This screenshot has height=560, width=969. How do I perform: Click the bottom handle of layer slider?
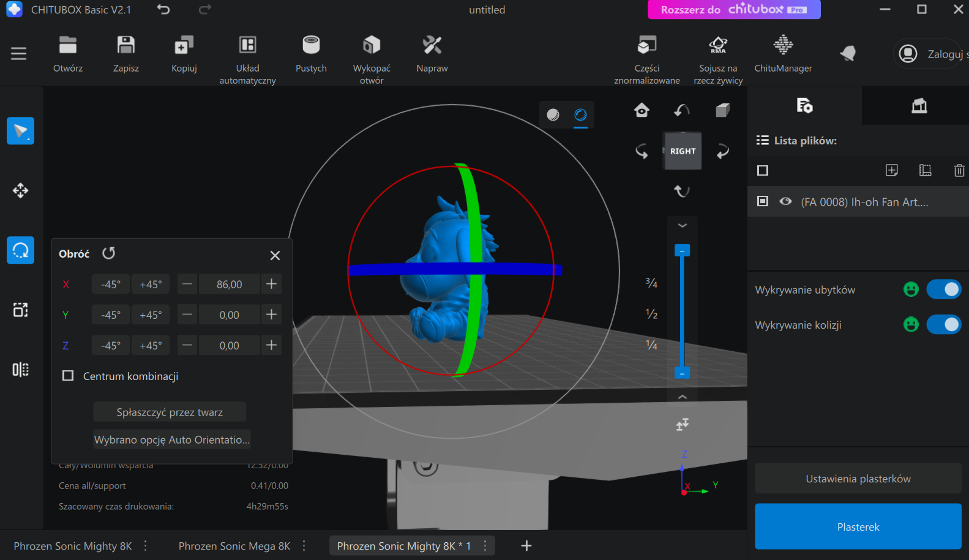click(683, 373)
